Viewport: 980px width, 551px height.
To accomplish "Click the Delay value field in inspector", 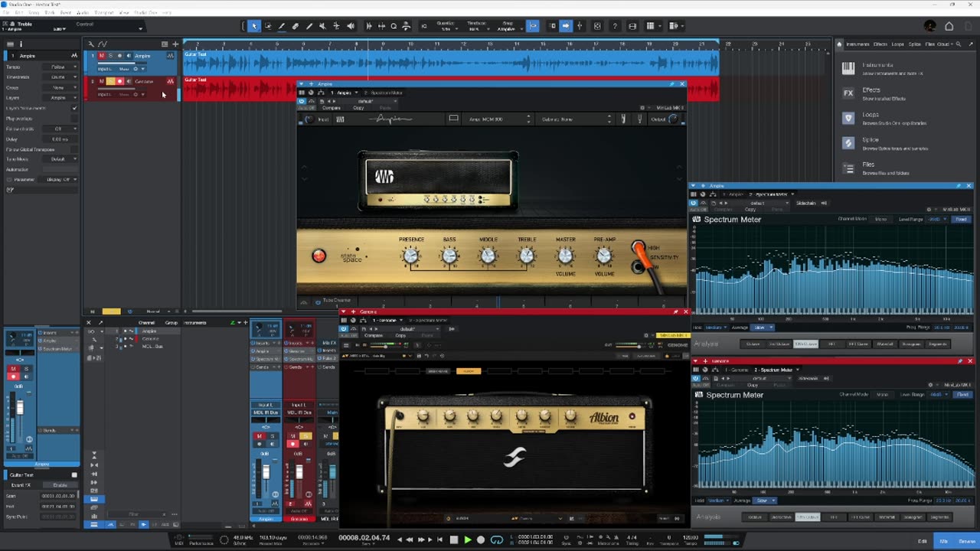I will (x=61, y=139).
